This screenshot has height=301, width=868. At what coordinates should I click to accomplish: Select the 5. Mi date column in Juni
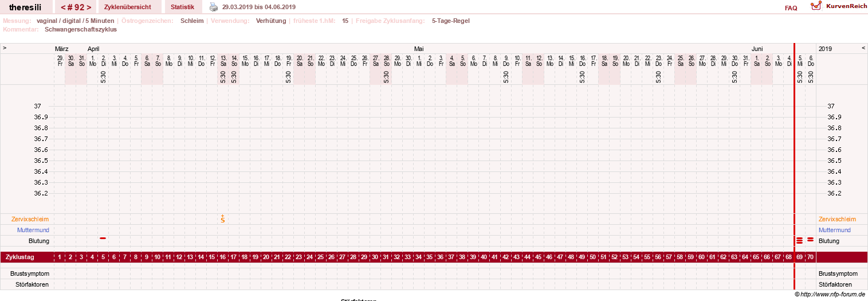point(800,60)
